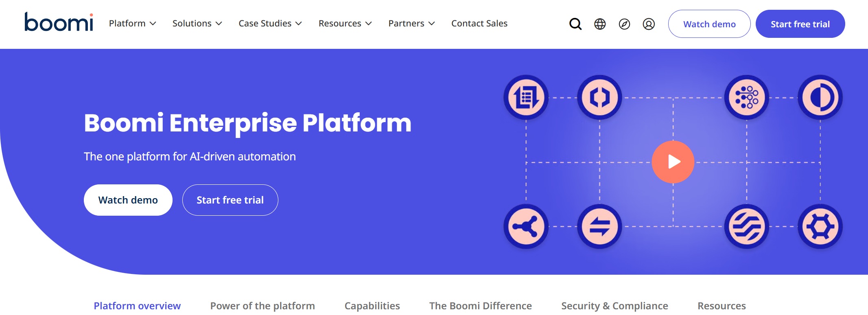This screenshot has width=868, height=315.
Task: Open the Case Studies navigation item
Action: pos(265,24)
